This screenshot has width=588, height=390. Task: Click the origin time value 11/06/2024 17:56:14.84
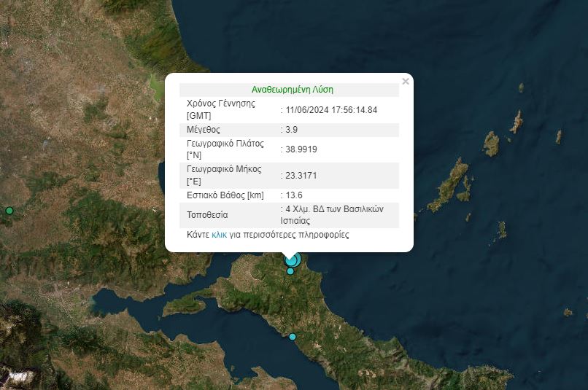(331, 109)
